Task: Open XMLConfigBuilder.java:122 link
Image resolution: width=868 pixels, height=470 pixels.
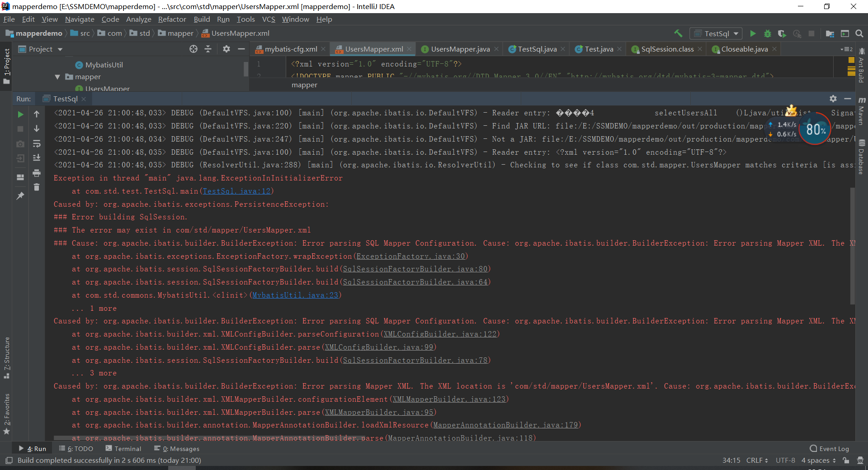Action: pos(440,334)
